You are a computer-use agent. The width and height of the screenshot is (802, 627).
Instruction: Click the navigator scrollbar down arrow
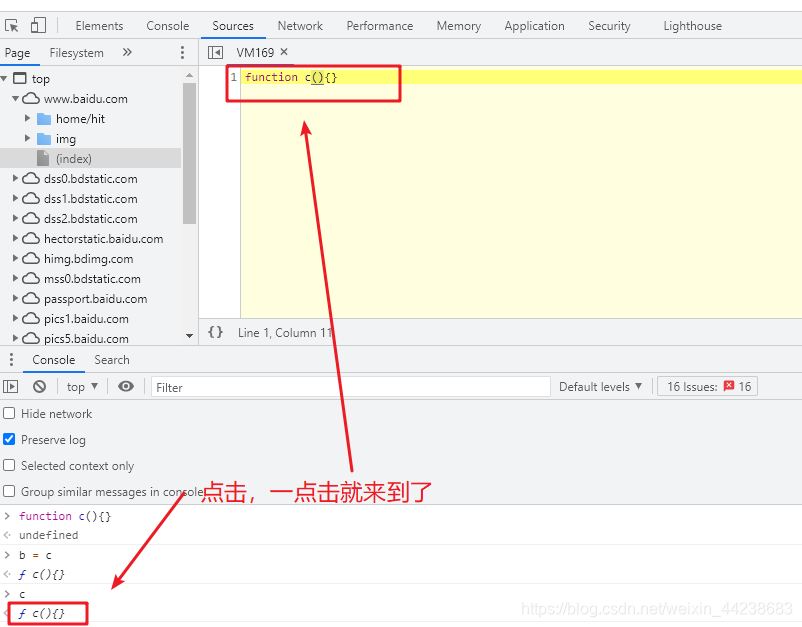(x=190, y=336)
